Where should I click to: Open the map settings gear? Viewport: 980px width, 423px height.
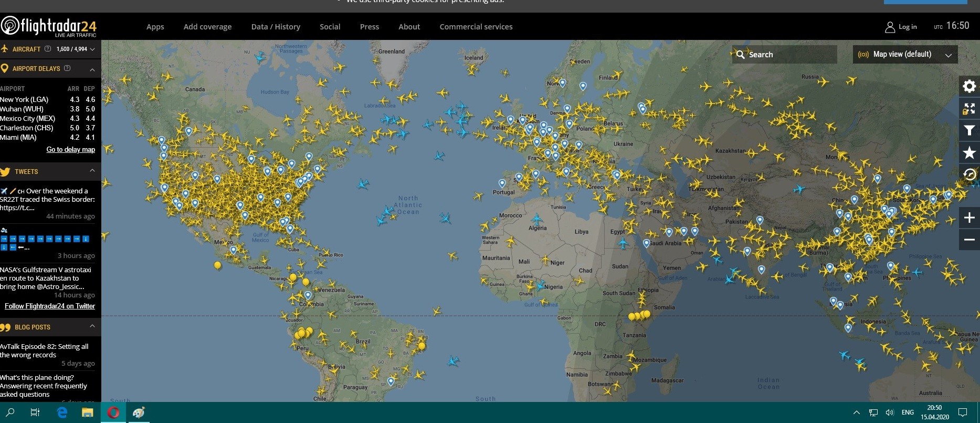coord(969,86)
